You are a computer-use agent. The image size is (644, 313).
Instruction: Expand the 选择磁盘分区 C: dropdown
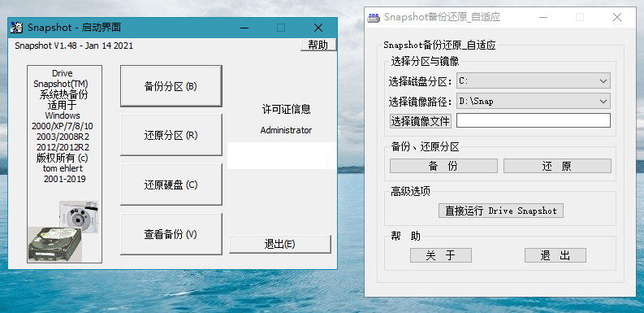pos(533,80)
